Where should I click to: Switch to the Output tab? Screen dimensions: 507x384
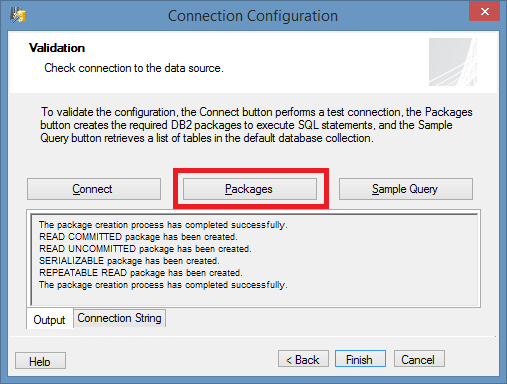[x=49, y=320]
